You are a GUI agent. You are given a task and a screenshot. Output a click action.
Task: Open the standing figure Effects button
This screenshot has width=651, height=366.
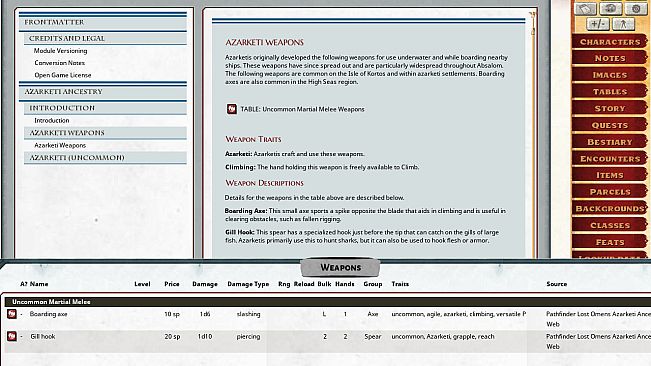tap(623, 24)
